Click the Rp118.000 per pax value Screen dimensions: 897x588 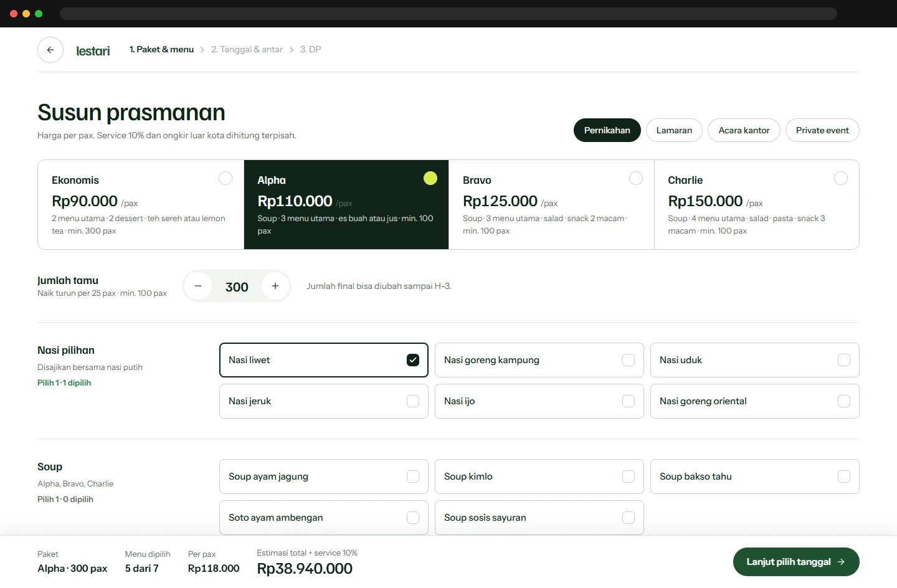click(x=214, y=569)
